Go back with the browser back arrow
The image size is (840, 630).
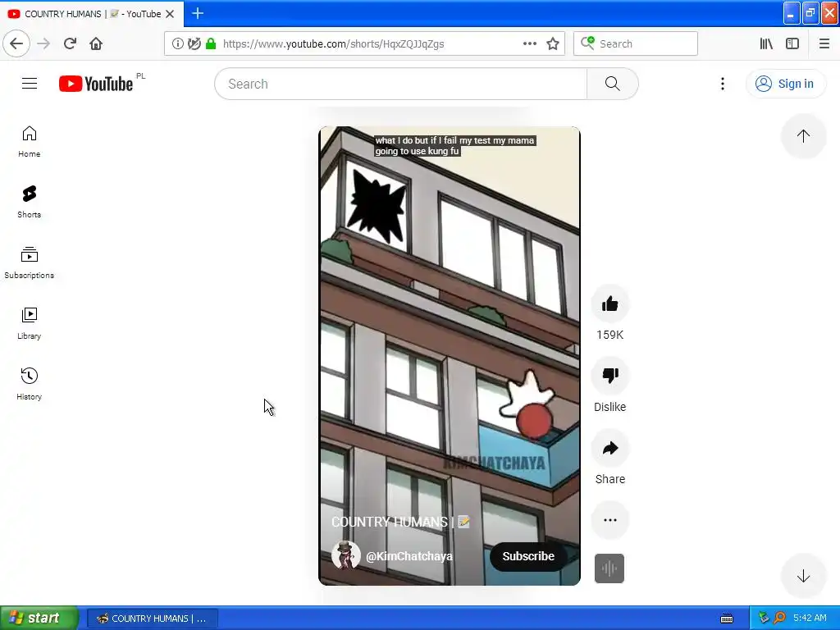16,43
